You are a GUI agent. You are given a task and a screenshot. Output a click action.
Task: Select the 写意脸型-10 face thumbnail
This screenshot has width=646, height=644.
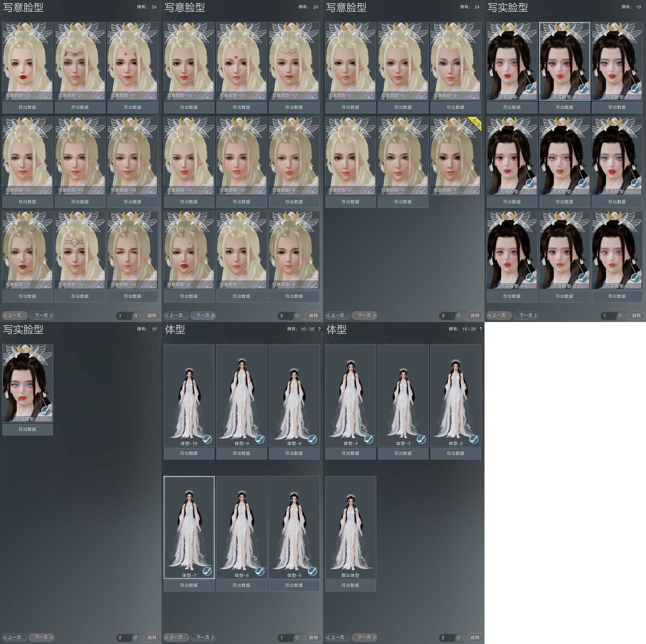coord(242,155)
